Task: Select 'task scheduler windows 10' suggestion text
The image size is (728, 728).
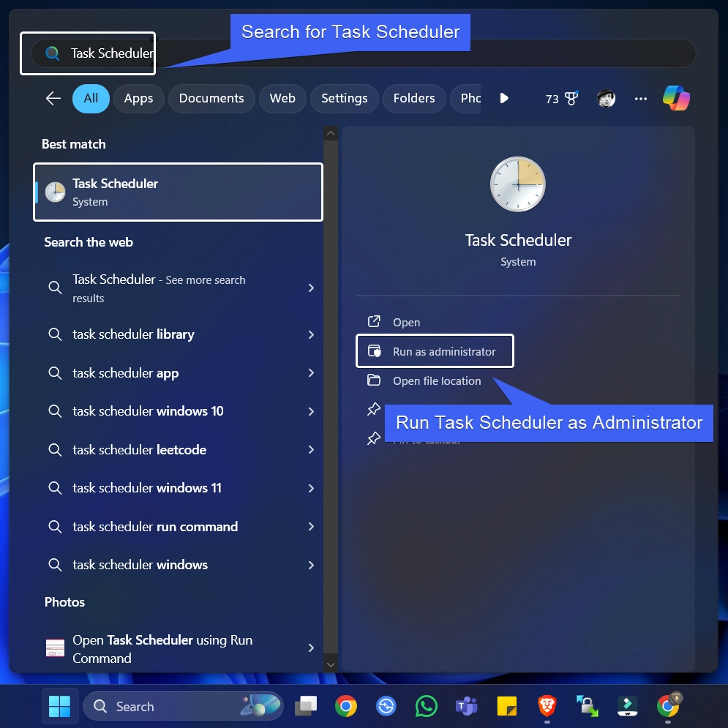Action: 148,411
